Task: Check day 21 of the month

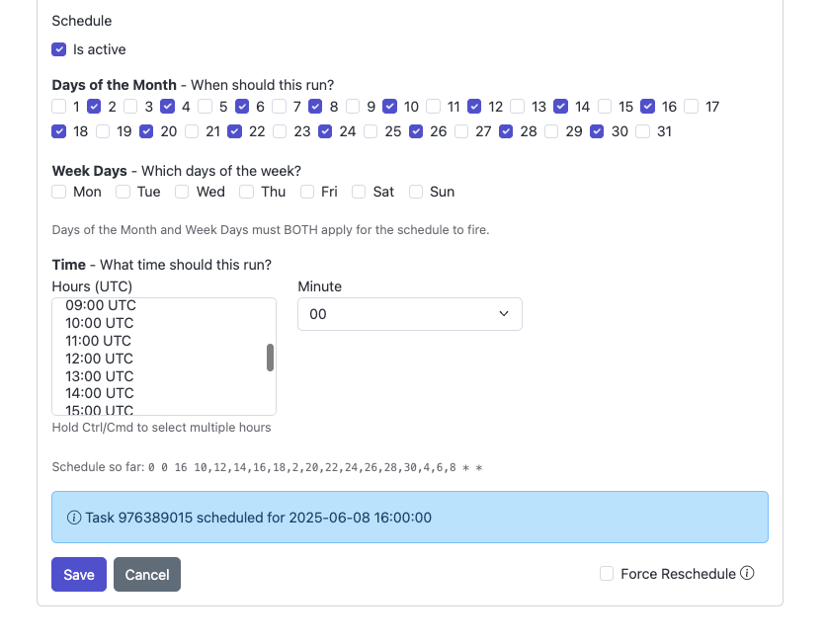Action: (x=192, y=131)
